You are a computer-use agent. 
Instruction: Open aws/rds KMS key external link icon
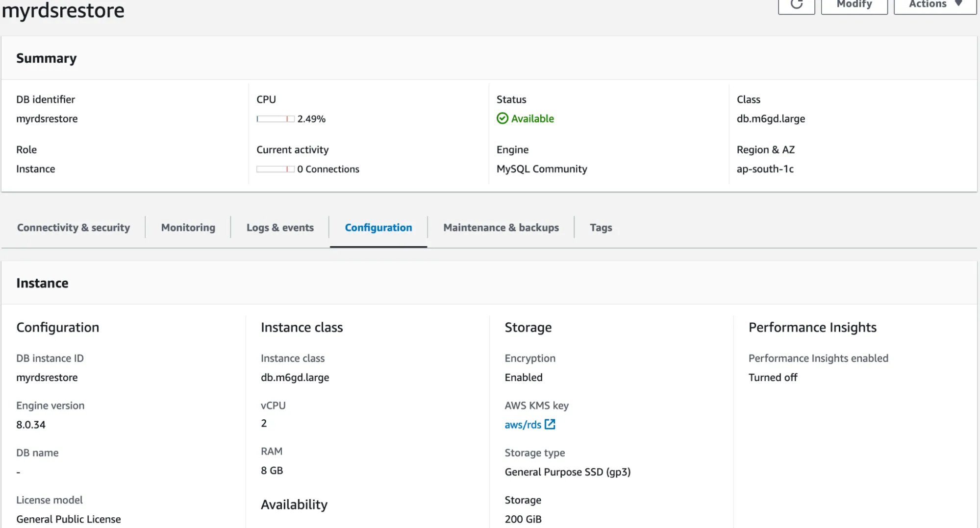tap(551, 424)
